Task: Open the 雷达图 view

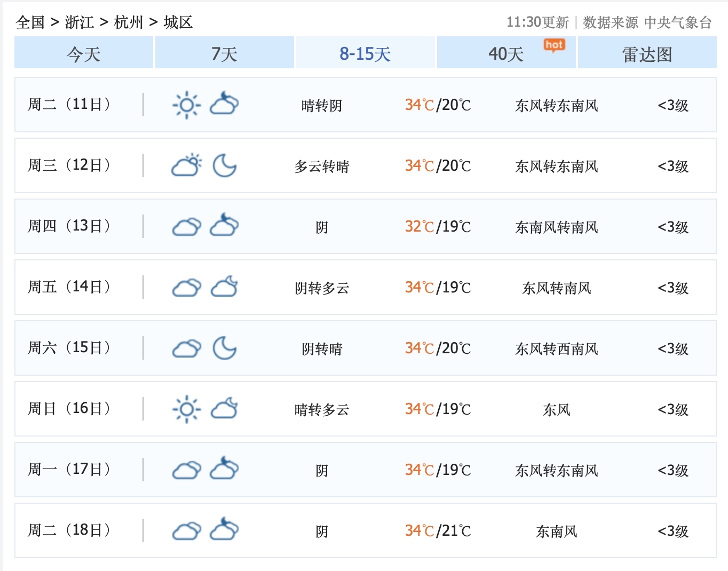Action: (x=646, y=53)
